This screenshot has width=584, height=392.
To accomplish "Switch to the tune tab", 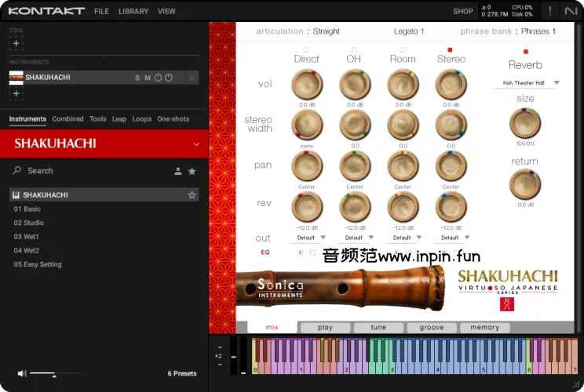I will (x=378, y=328).
